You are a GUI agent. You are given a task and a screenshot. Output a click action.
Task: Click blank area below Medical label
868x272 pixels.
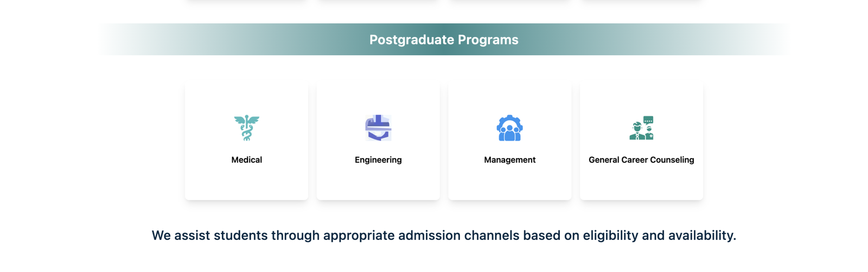[247, 182]
